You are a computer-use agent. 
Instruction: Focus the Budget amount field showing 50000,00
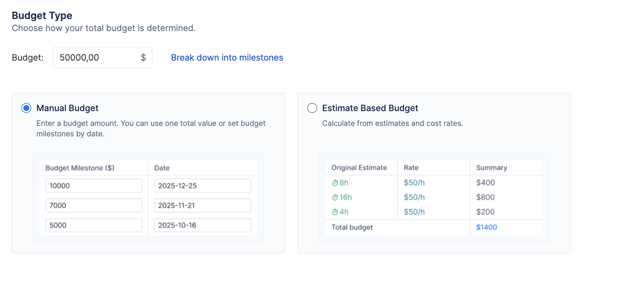point(95,58)
